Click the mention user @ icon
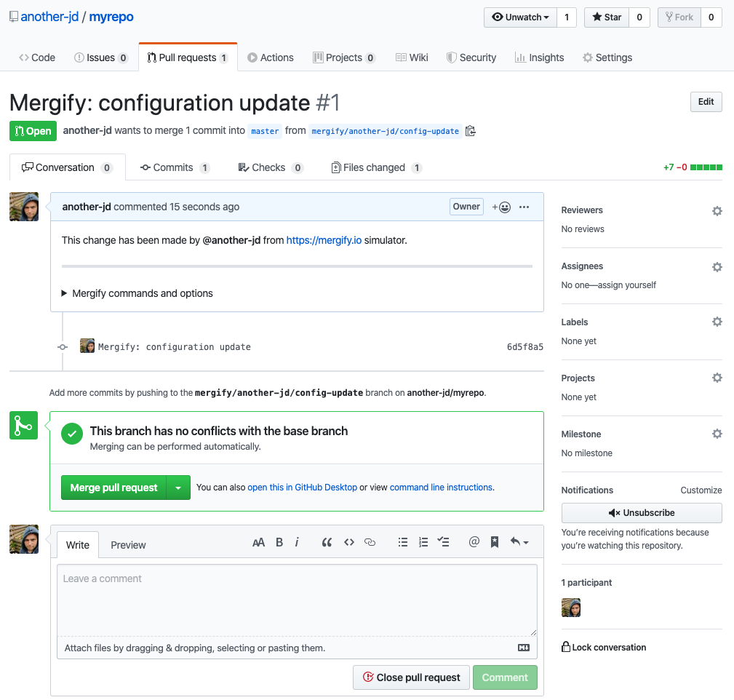Screen dimensions: 734x700 (474, 542)
